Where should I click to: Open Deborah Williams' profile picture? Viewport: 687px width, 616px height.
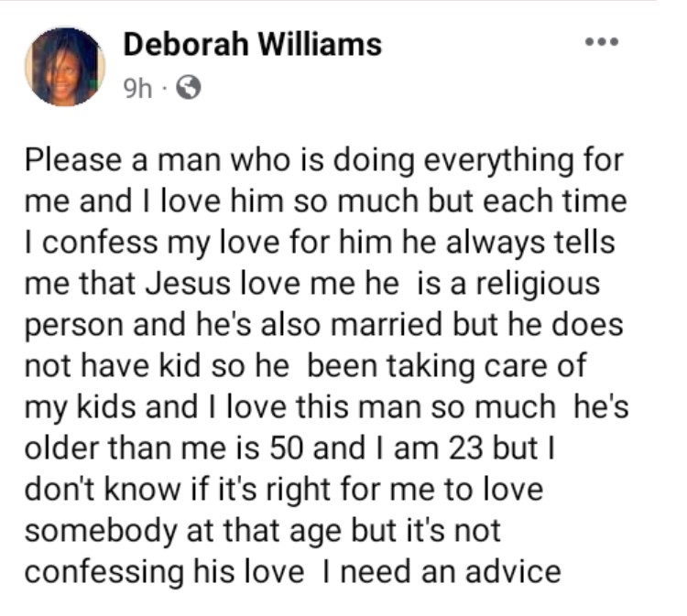point(64,66)
